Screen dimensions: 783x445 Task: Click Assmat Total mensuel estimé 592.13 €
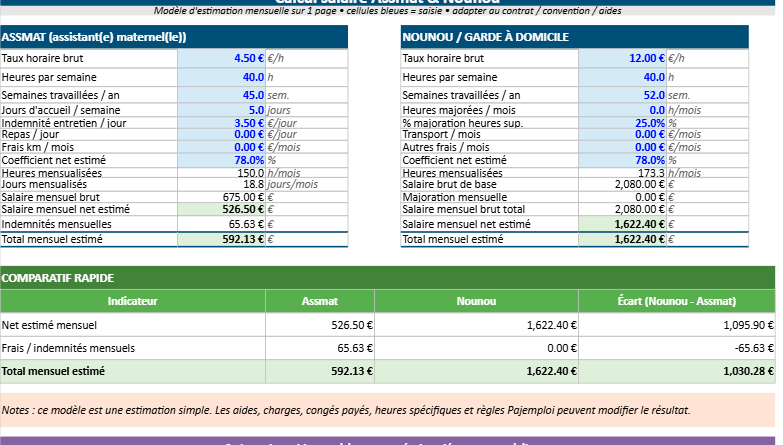[x=221, y=239]
